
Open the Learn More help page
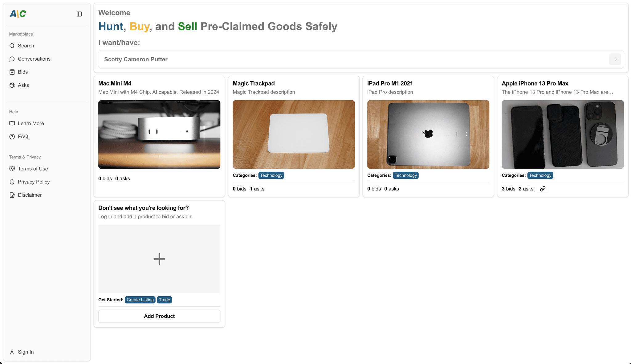tap(31, 123)
